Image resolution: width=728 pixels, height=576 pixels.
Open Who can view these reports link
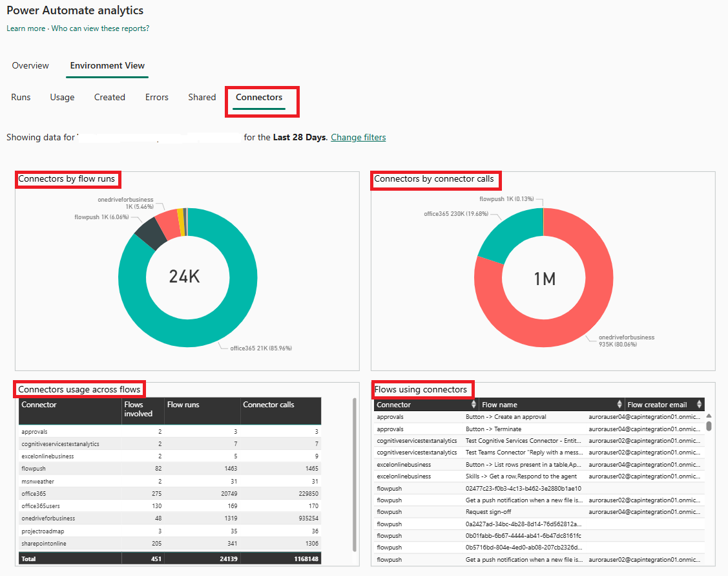click(x=100, y=28)
